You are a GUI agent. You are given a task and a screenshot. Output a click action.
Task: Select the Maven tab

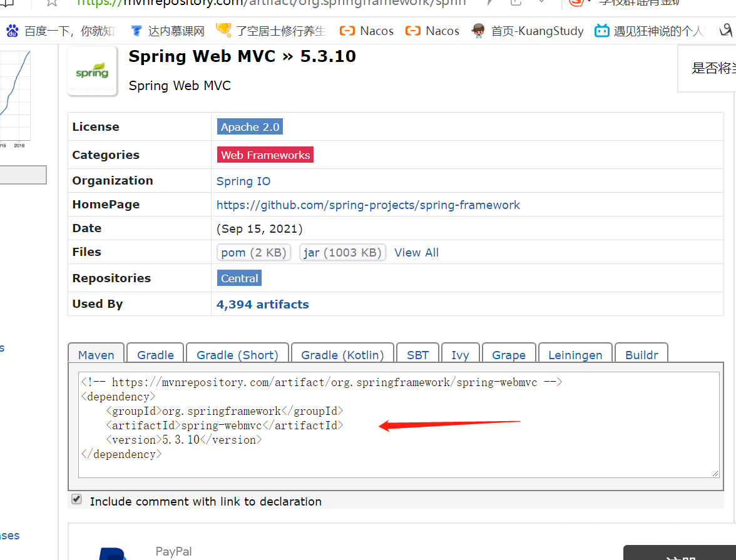(96, 355)
